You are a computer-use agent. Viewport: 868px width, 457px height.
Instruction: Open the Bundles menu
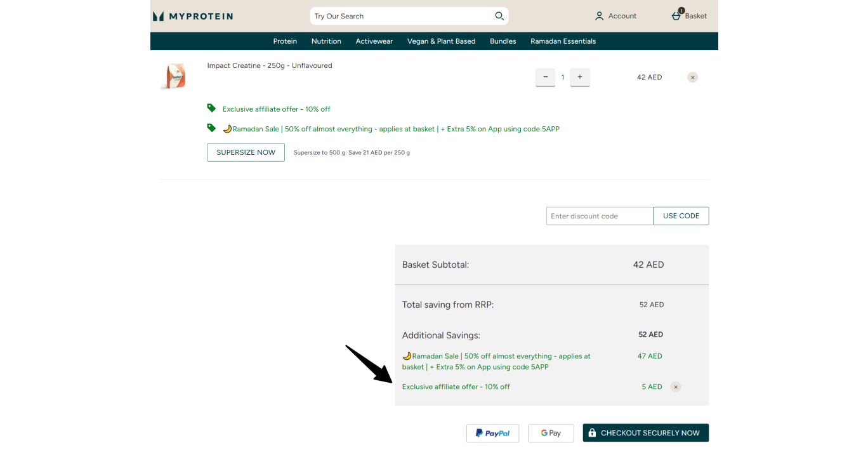pyautogui.click(x=503, y=41)
